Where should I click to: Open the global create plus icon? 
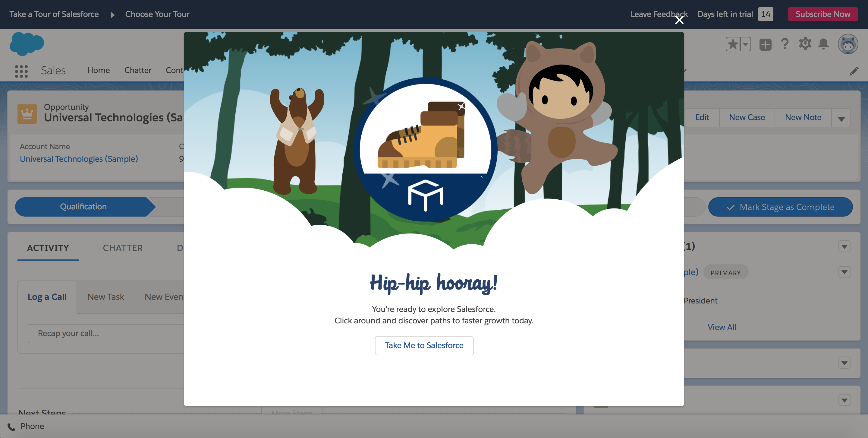[x=765, y=44]
